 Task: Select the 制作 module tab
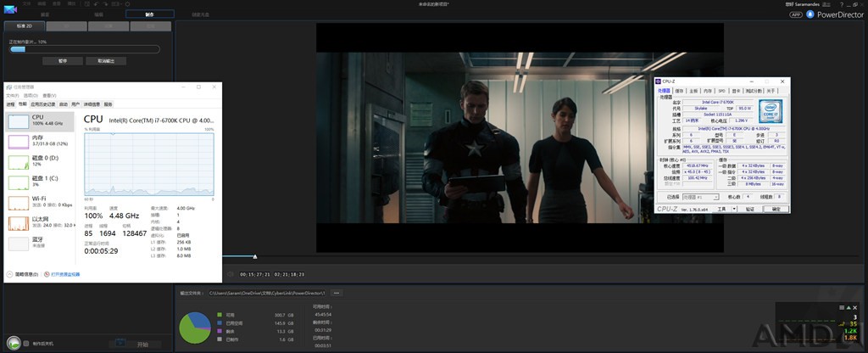coord(149,14)
